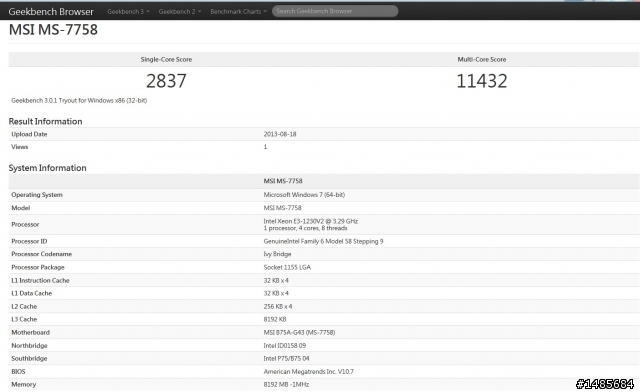The image size is (640, 392).
Task: Click the single-core score value 2837
Action: click(x=166, y=81)
